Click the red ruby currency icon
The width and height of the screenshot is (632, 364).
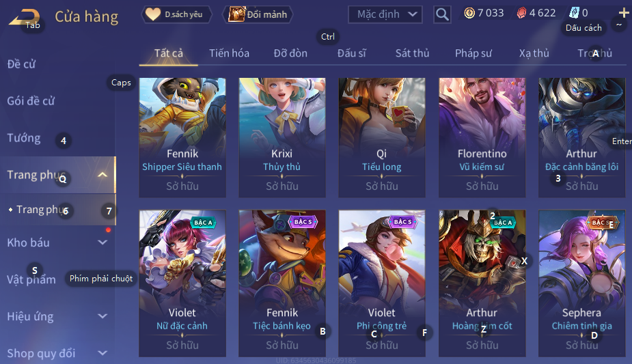coord(521,13)
